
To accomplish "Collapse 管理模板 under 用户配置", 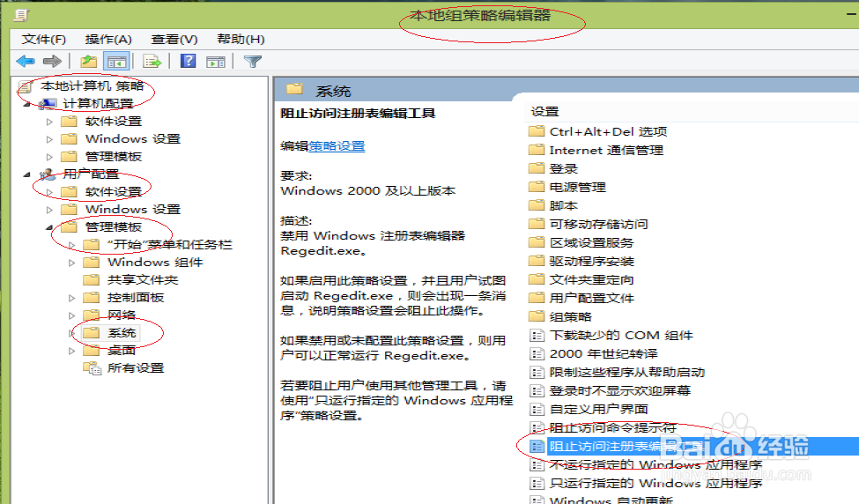I will [49, 227].
